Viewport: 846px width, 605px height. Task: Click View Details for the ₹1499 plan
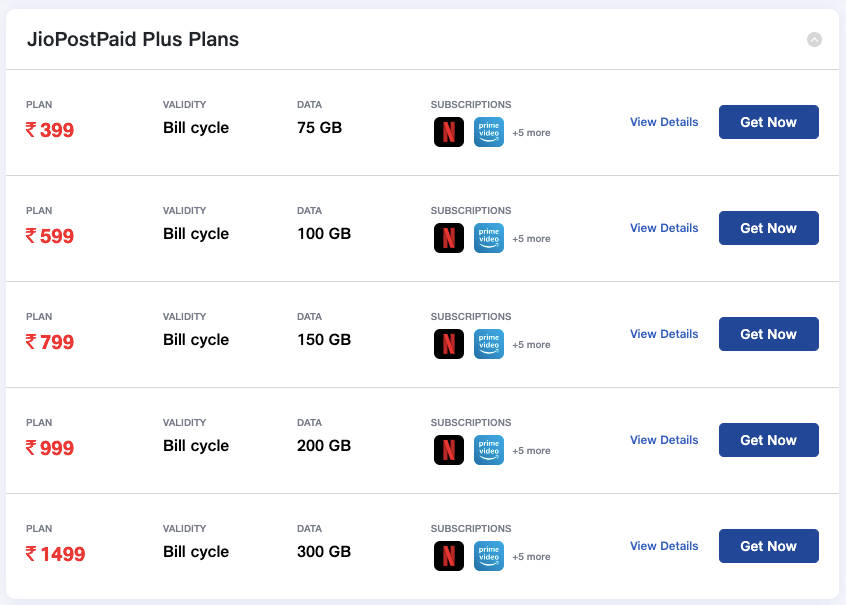[663, 545]
